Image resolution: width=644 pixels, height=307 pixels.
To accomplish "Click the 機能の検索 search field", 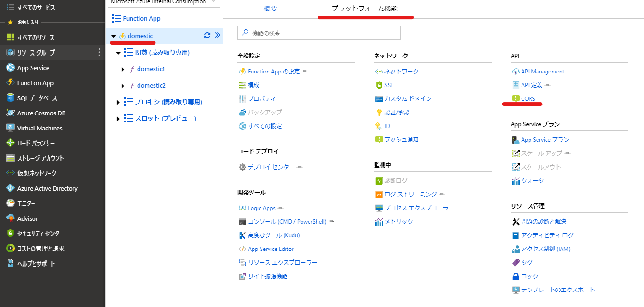I will click(319, 33).
